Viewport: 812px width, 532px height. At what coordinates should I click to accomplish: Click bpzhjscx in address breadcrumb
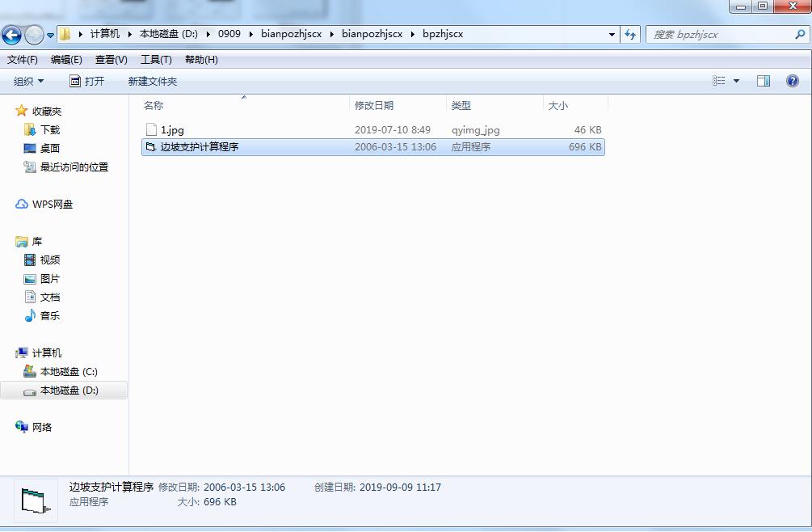click(443, 34)
